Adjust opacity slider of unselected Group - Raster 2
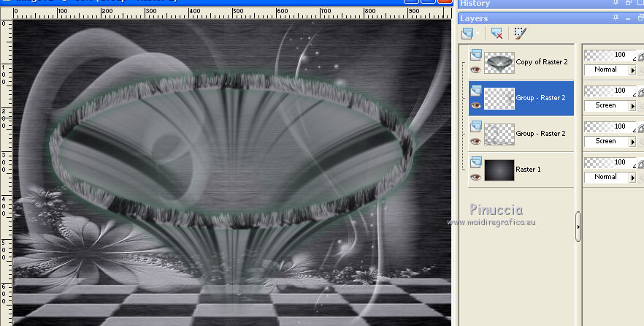This screenshot has width=644, height=326. coord(610,126)
